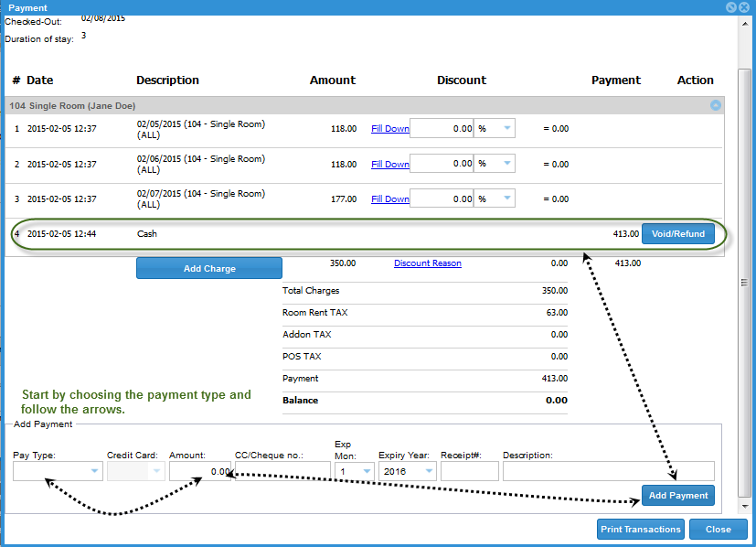Open the Pay Type dropdown
This screenshot has width=756, height=547.
click(58, 471)
